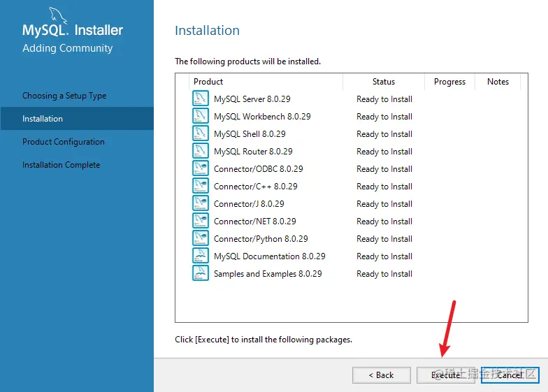
Task: Click the Product column header
Action: coord(208,82)
